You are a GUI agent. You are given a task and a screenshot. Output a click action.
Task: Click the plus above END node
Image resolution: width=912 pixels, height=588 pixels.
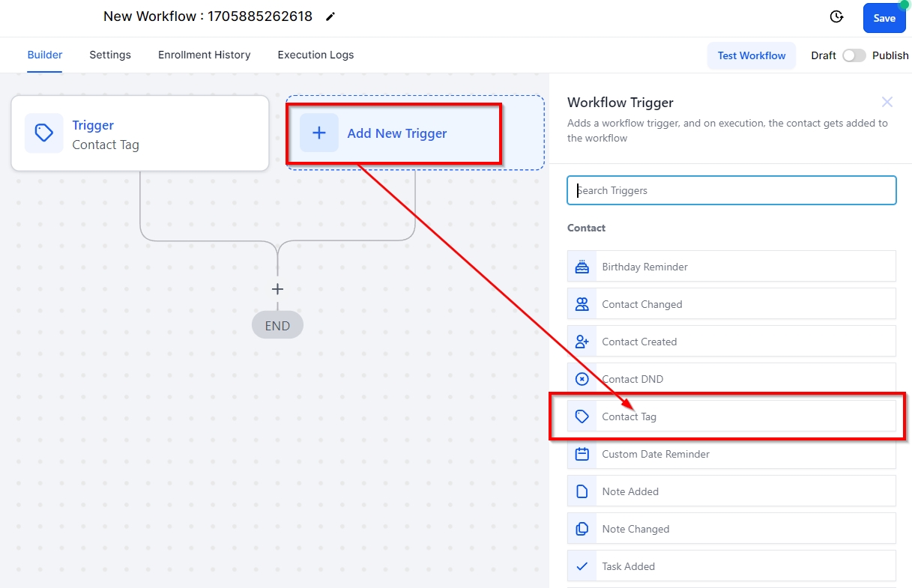pyautogui.click(x=277, y=289)
